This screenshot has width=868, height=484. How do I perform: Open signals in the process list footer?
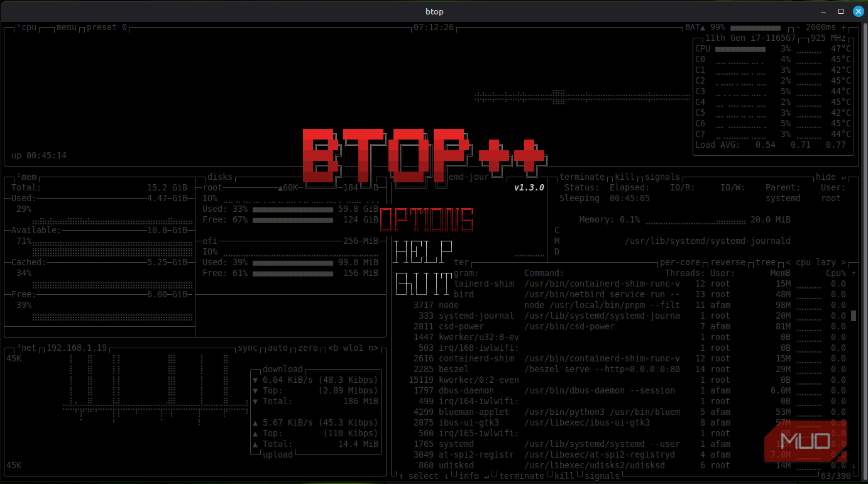pyautogui.click(x=602, y=476)
